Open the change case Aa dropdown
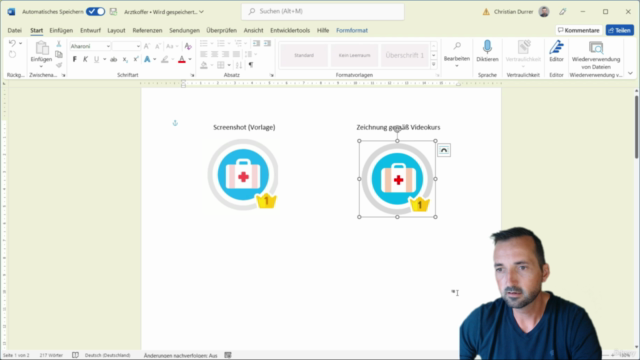This screenshot has height=360, width=640. 172,46
